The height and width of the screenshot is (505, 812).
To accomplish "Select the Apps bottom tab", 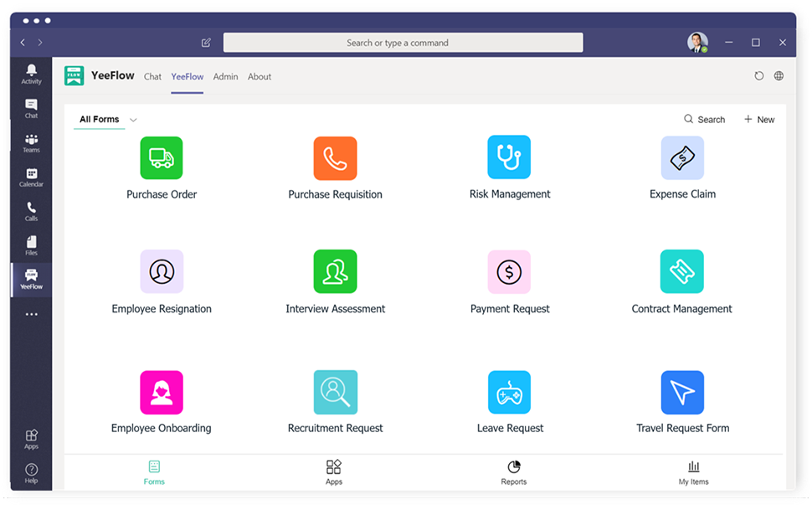I will [x=334, y=472].
